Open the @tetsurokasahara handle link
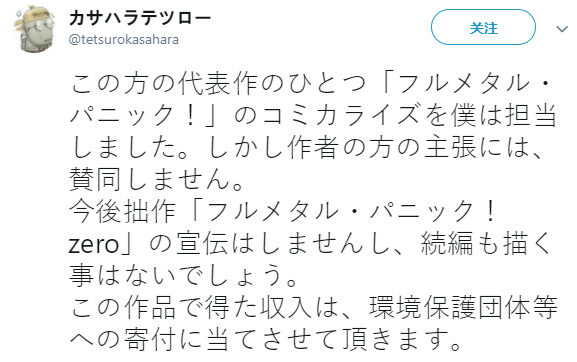Image resolution: width=577 pixels, height=362 pixels. point(124,39)
